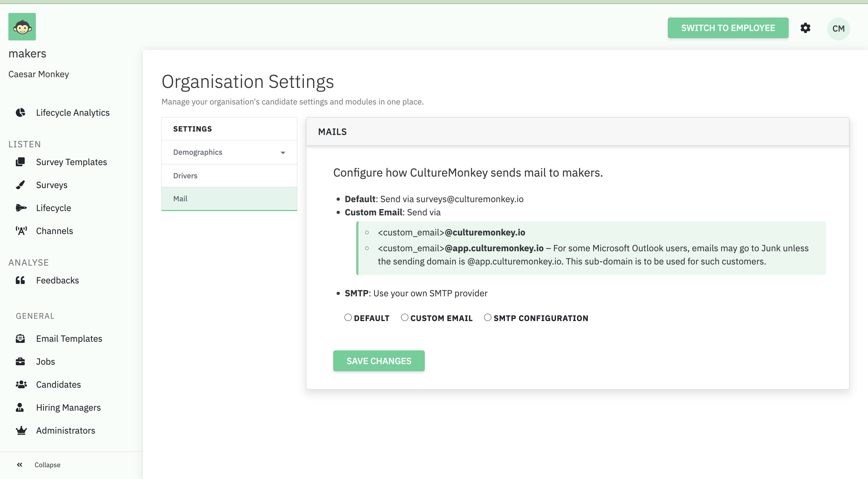Select the SMTP CONFIGURATION radio option
Screen dimensions: 868x479
(x=488, y=318)
